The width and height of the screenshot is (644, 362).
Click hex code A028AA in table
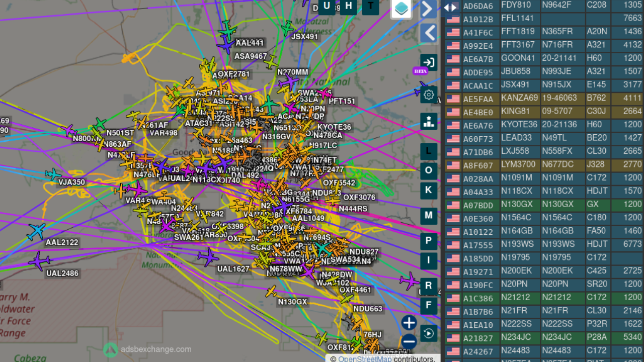point(478,178)
